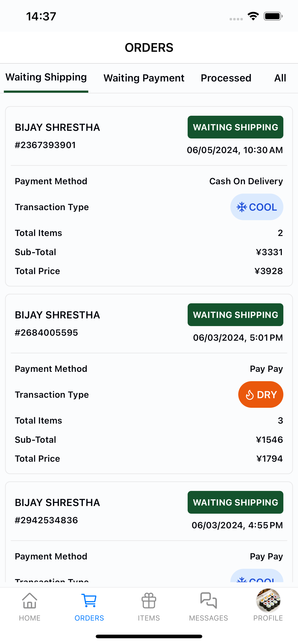Tap the Orders cart icon
Viewport: 298px width, 644px height.
point(89,601)
